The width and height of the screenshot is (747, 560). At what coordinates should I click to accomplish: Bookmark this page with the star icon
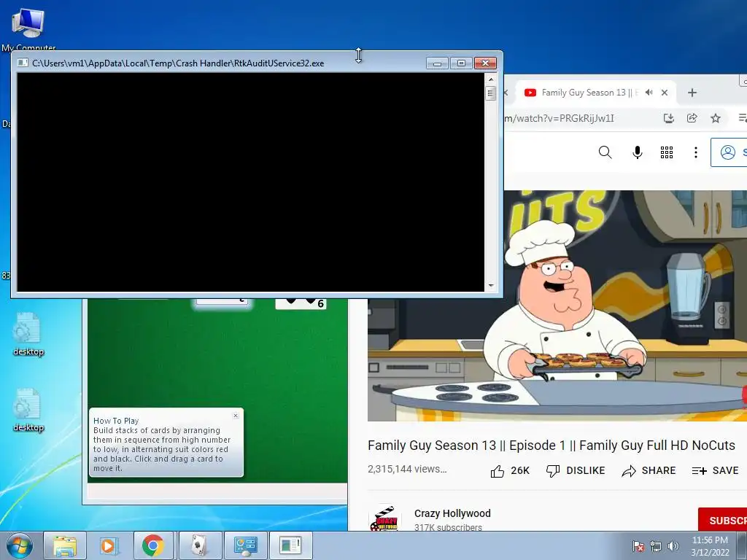coord(716,118)
